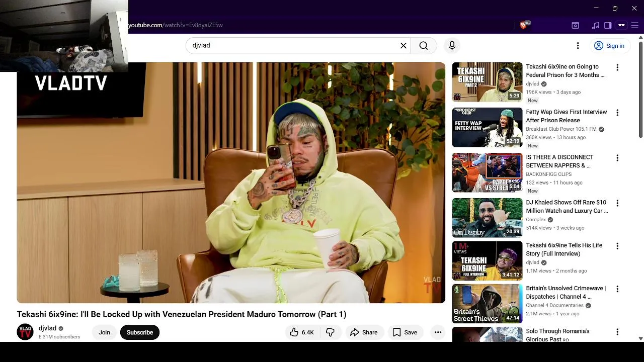This screenshot has width=644, height=362.
Task: Open options menu for Britain's Unsolved Crimewave video
Action: tap(617, 289)
